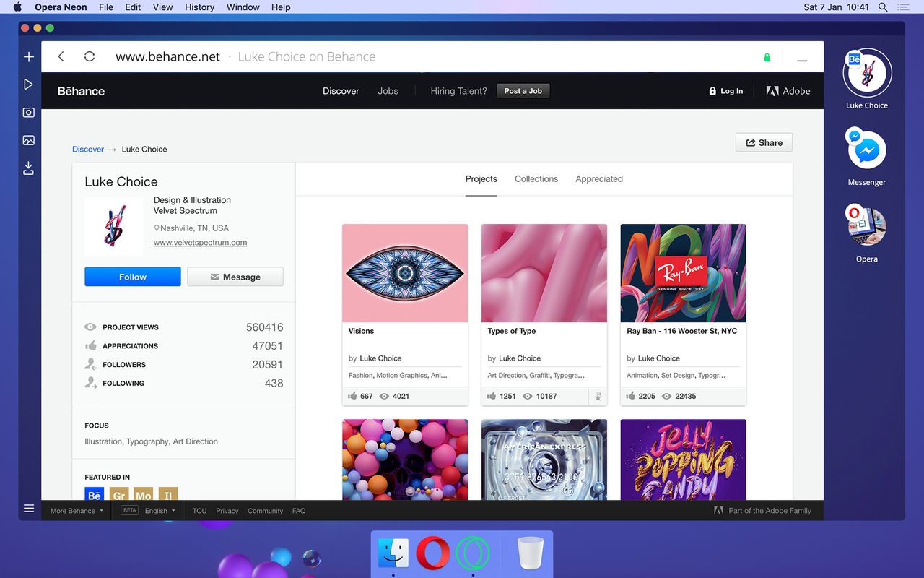Open a new tab with the plus icon

(x=28, y=56)
